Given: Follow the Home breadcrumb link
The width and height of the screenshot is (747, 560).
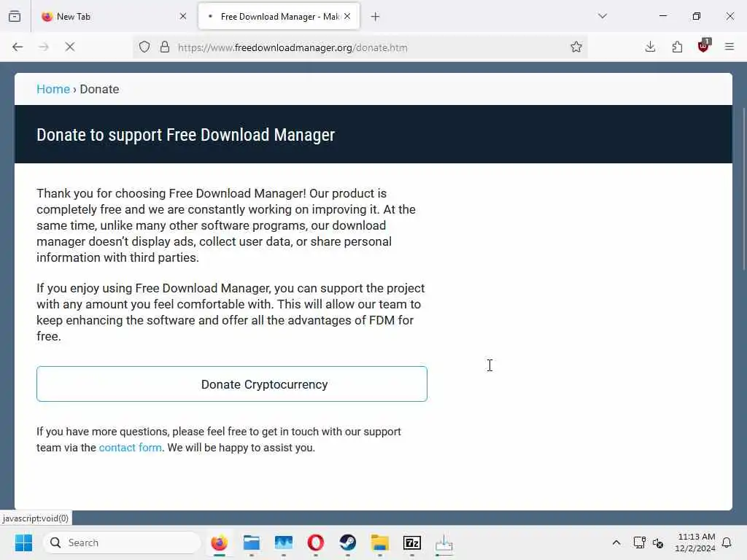Looking at the screenshot, I should click(x=53, y=89).
